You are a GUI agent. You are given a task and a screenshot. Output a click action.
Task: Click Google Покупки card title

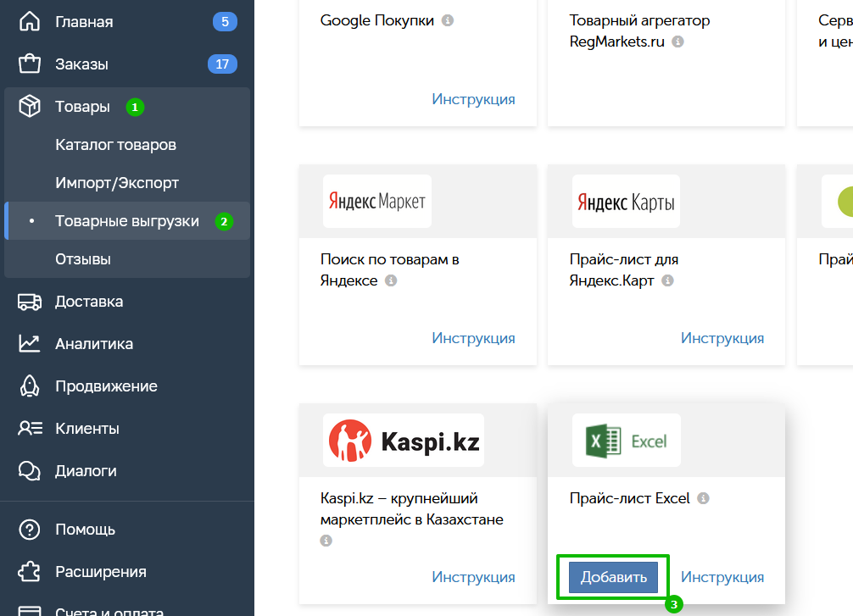[377, 20]
